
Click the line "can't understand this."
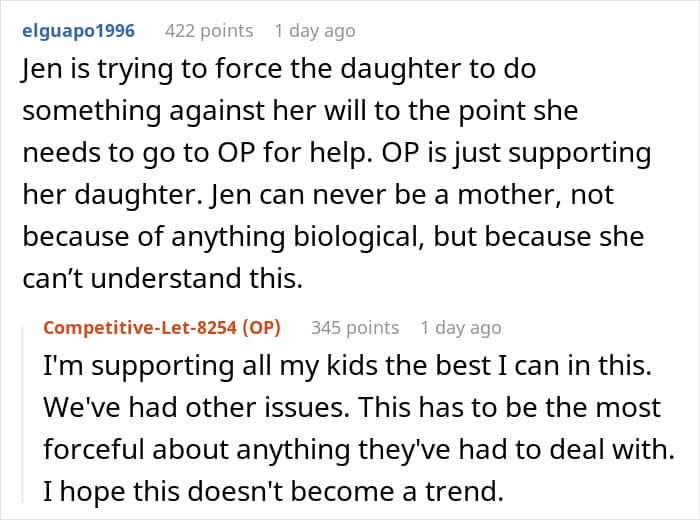click(x=162, y=279)
